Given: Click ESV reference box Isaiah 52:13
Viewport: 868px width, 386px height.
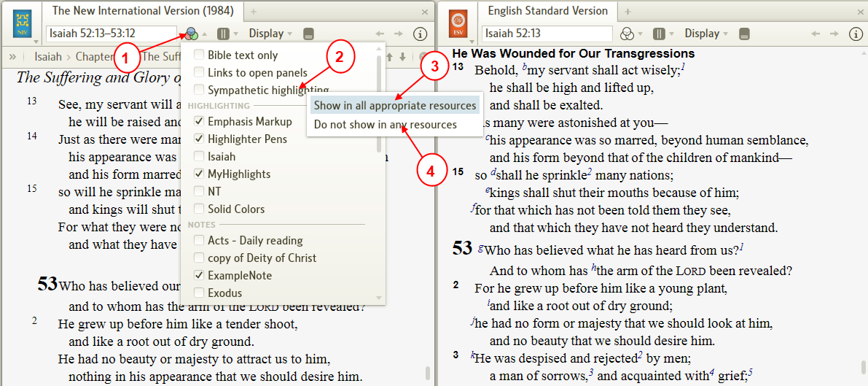Looking at the screenshot, I should tap(547, 34).
